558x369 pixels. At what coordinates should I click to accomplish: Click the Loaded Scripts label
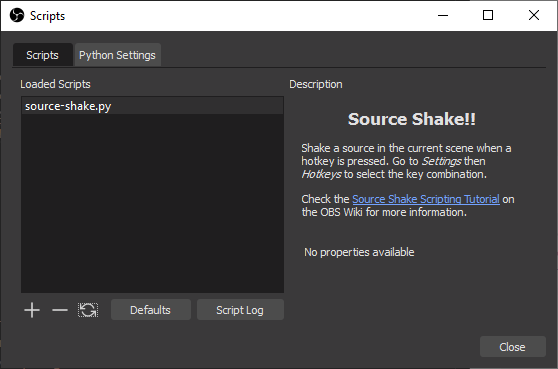(x=55, y=84)
